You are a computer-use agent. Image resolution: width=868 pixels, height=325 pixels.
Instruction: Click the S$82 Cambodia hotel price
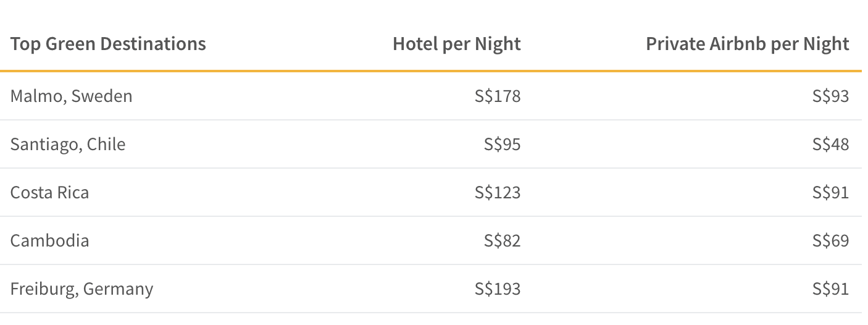[x=502, y=240]
